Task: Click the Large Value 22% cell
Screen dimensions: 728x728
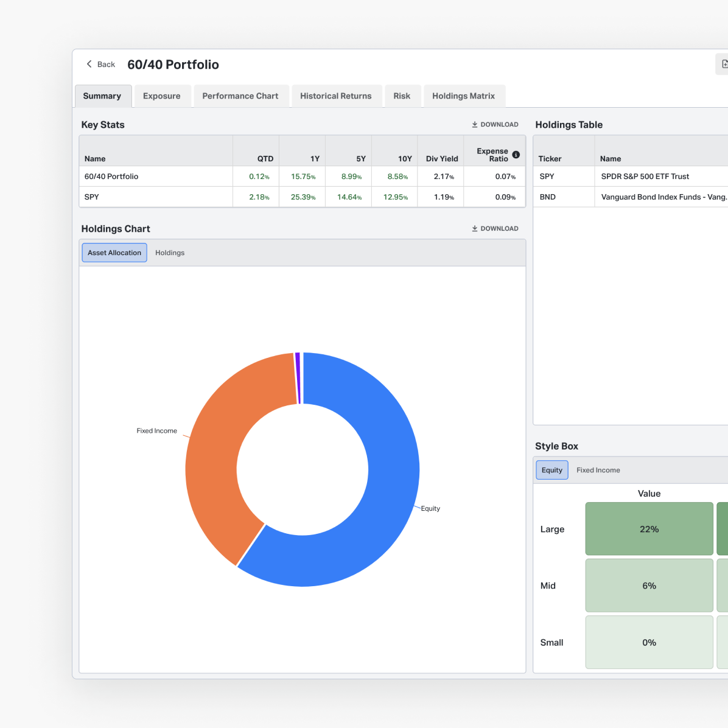Action: (x=649, y=529)
